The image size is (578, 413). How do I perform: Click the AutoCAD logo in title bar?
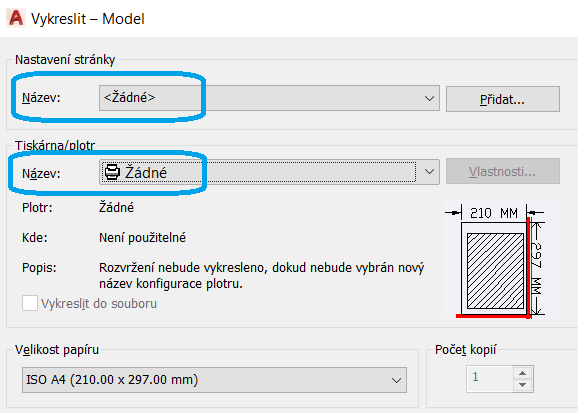[16, 18]
